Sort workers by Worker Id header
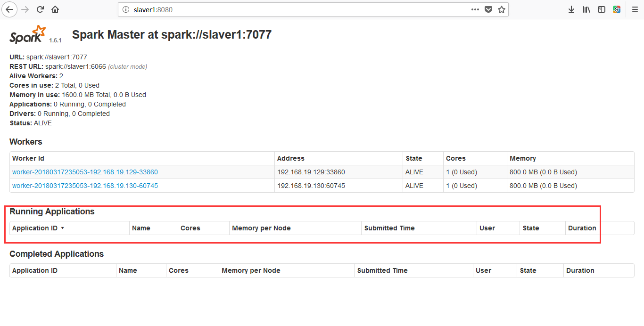 coord(28,158)
